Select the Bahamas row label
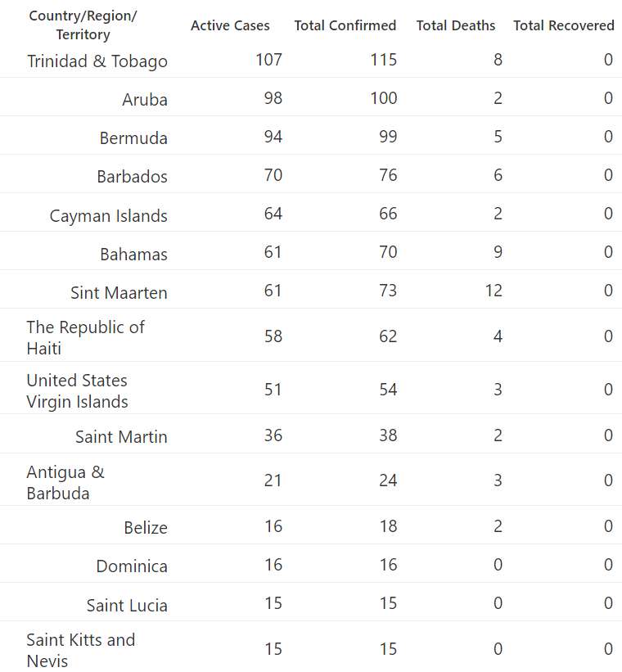 click(x=133, y=254)
